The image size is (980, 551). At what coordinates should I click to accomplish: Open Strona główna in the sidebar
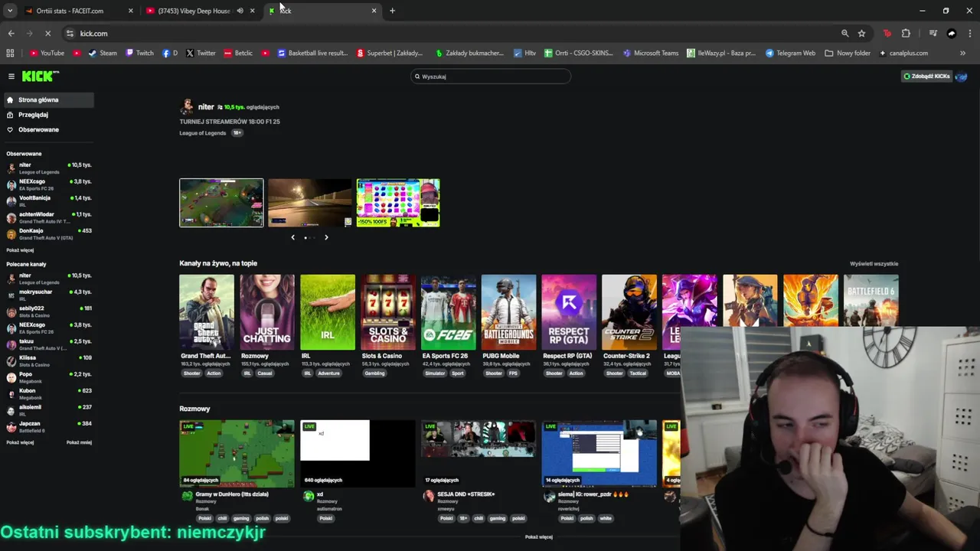click(x=47, y=100)
